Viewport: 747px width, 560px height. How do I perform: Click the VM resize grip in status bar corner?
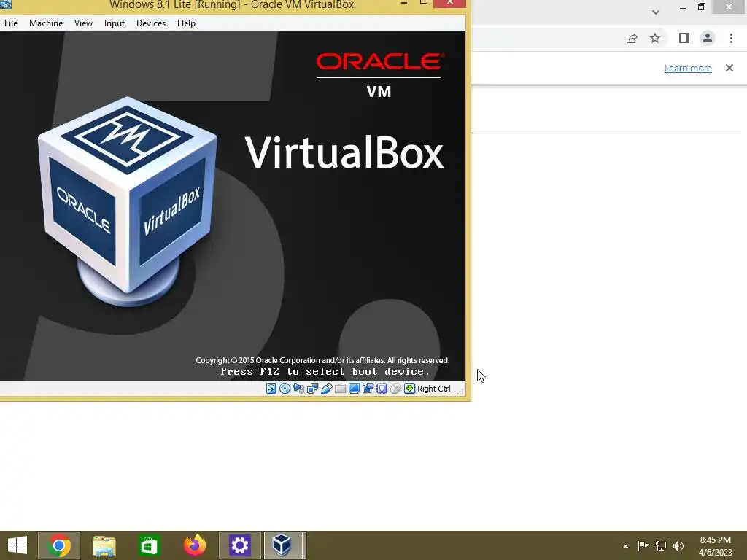coord(460,391)
